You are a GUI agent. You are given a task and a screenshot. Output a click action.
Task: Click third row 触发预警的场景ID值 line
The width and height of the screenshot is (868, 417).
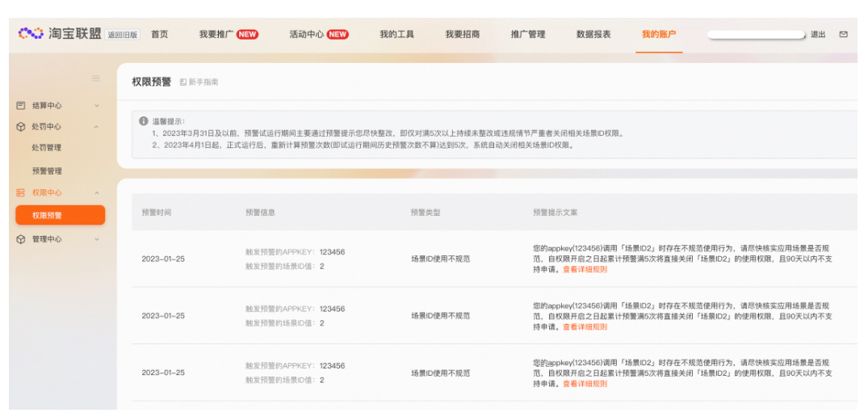point(285,381)
